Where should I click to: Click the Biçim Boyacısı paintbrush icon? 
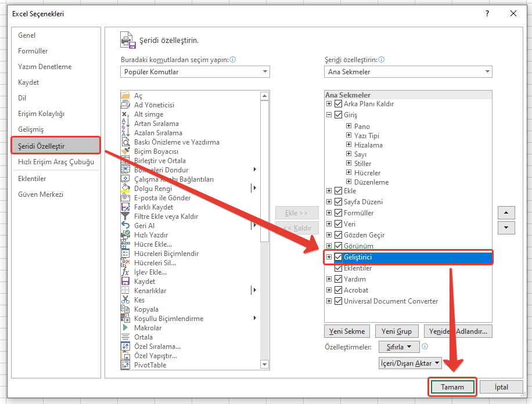click(125, 151)
